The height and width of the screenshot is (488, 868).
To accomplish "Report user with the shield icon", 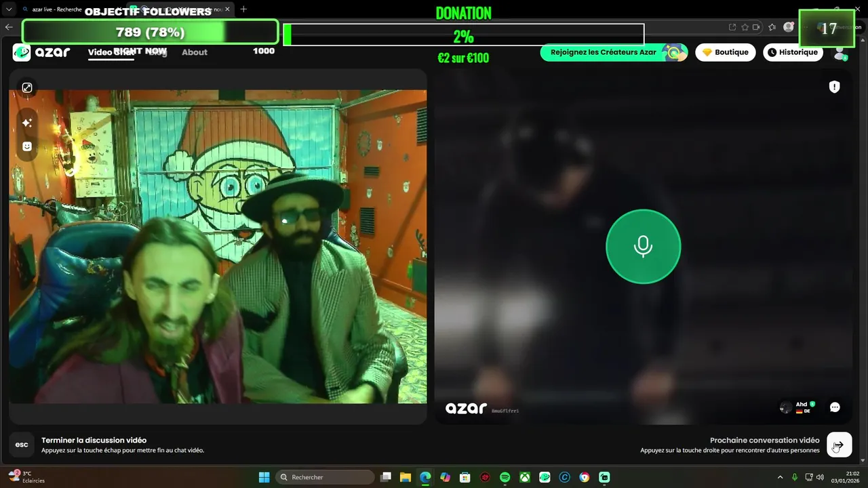I will pyautogui.click(x=835, y=87).
